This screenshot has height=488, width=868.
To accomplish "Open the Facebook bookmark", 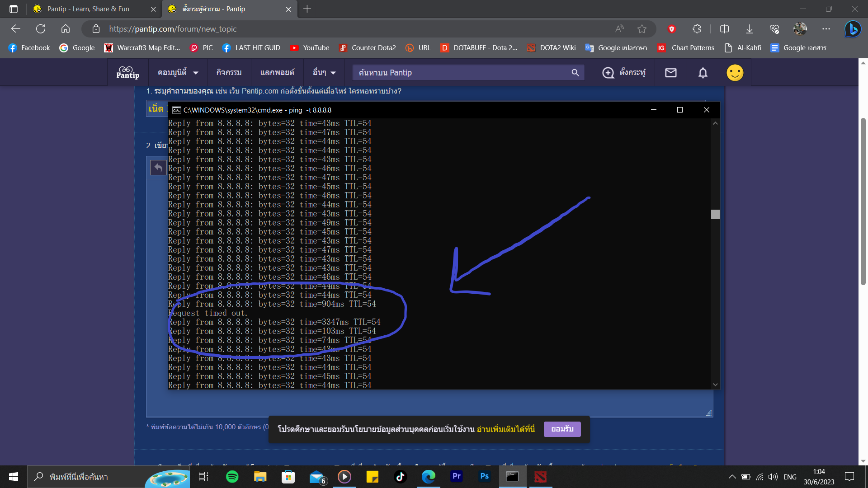I will point(29,48).
